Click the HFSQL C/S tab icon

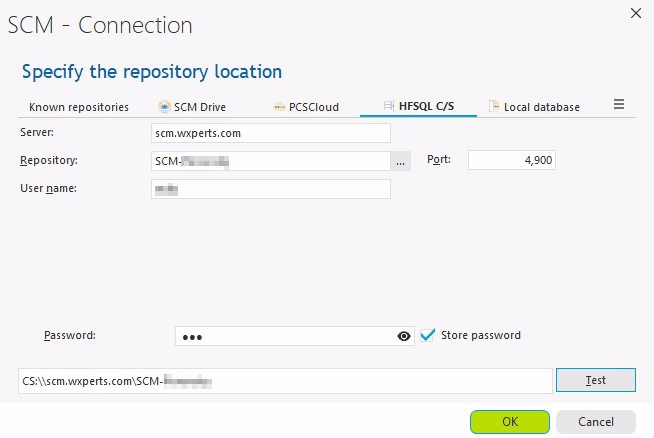click(389, 107)
